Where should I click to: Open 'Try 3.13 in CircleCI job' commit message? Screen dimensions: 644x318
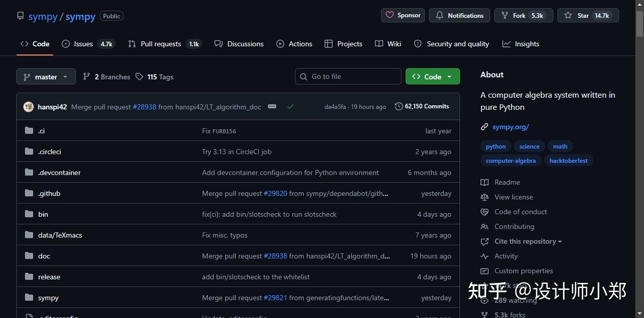point(237,152)
